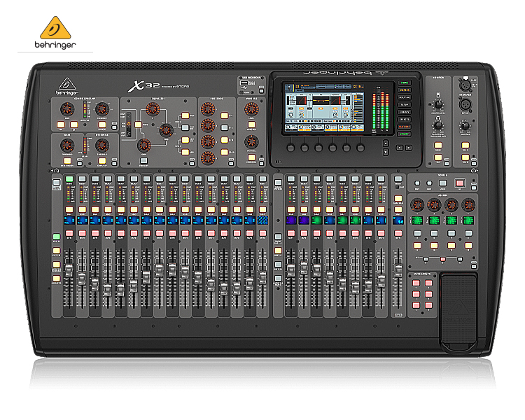Select the High EQ band button
Screen dimensions: 525x420
(185, 115)
